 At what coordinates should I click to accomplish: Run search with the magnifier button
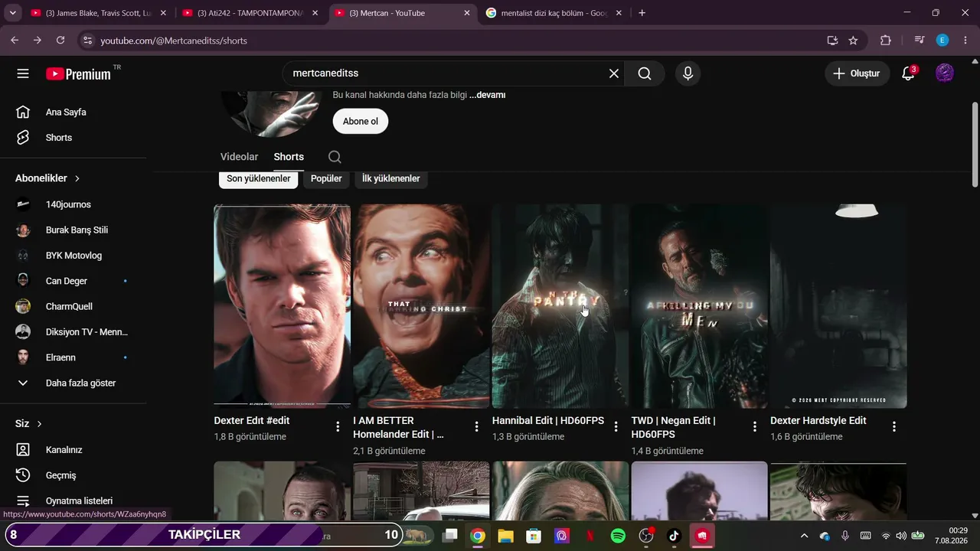645,73
